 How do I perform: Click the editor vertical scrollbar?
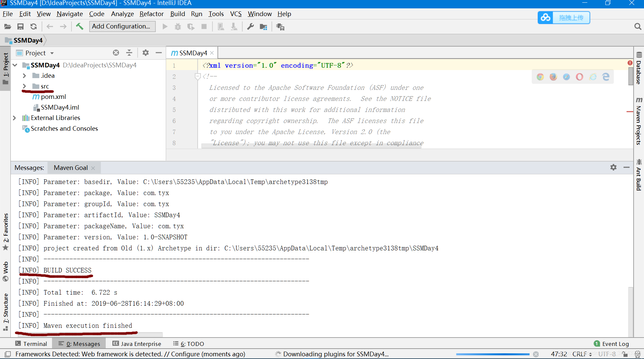631,76
